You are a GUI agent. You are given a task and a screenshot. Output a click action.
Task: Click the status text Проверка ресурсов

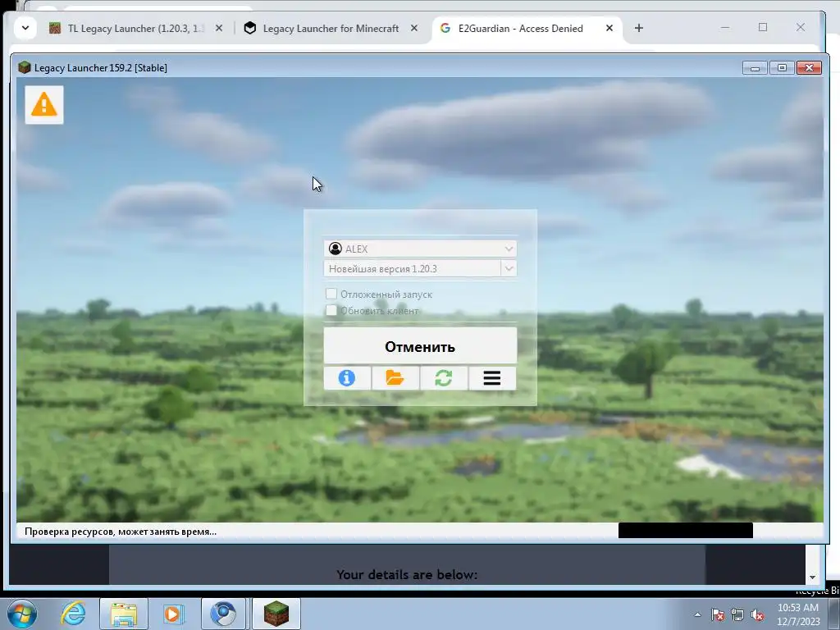click(x=121, y=532)
